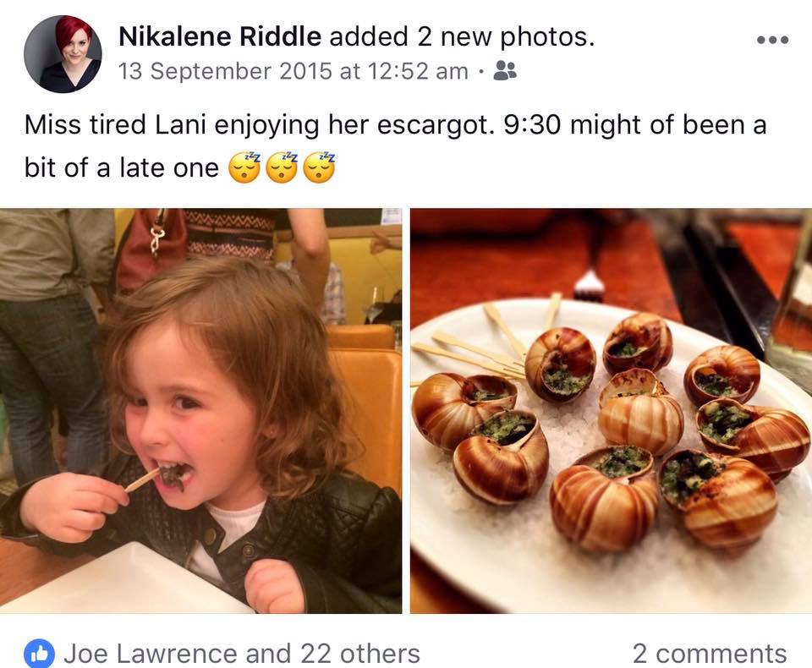Click the friends audience privacy icon
This screenshot has width=812, height=668.
[x=505, y=71]
